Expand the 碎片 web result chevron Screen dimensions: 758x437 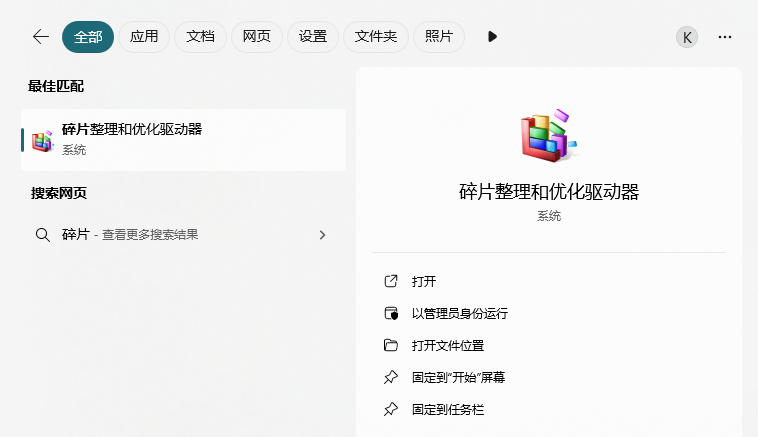point(322,235)
